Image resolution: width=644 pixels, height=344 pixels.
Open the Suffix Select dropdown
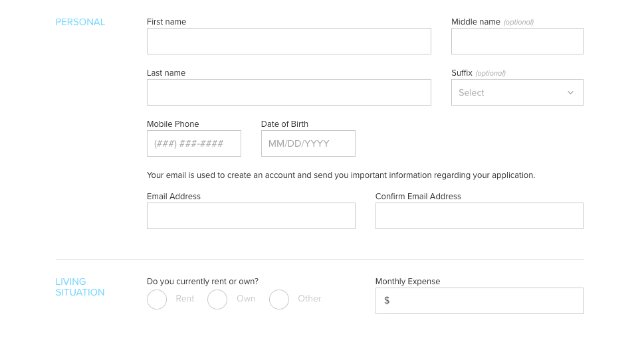tap(517, 92)
